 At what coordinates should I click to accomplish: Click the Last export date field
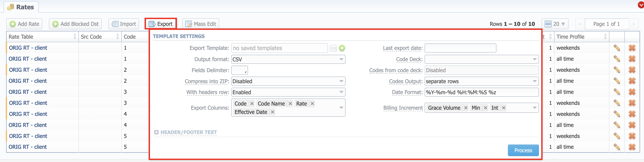point(460,48)
